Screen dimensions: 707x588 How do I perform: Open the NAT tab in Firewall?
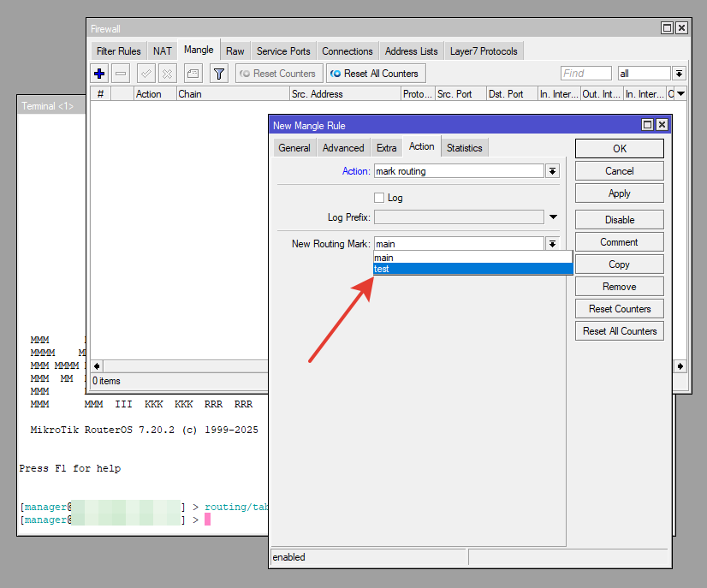(163, 51)
